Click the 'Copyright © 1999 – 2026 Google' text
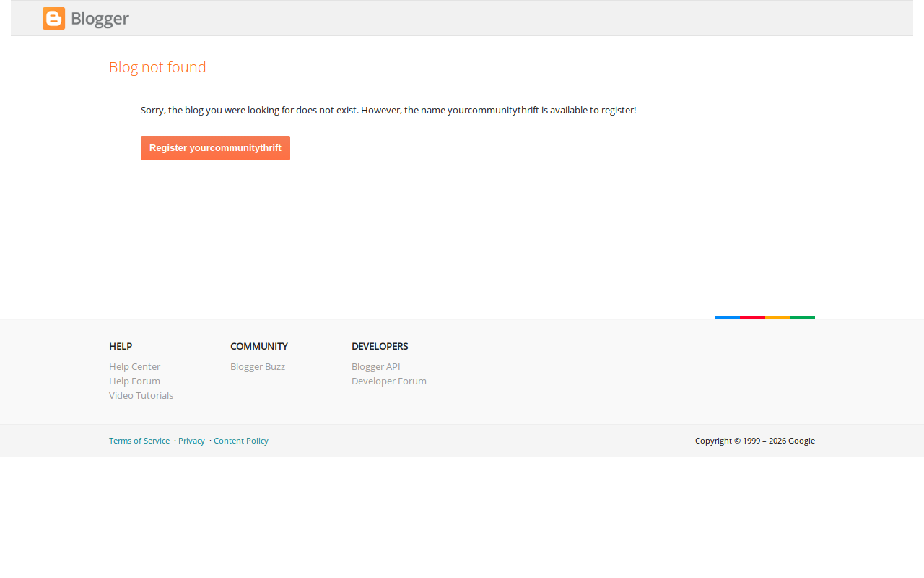 [755, 441]
